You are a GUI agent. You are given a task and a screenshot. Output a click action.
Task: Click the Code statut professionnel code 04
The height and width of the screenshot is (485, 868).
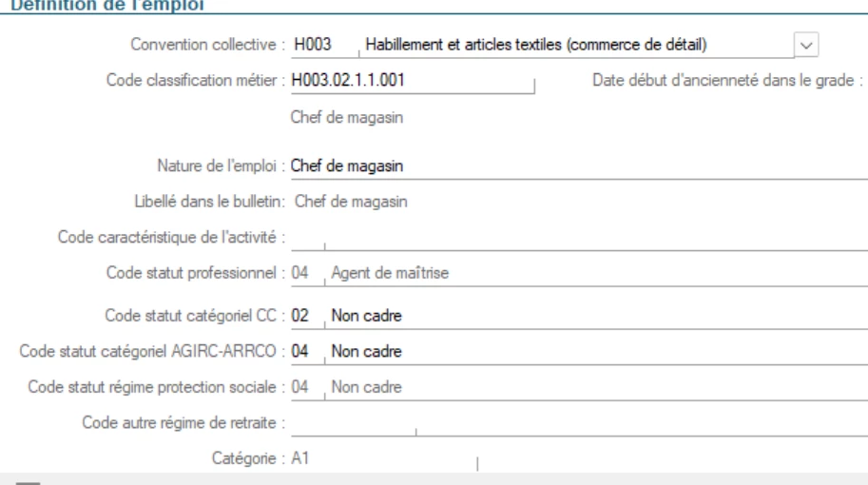pyautogui.click(x=301, y=274)
